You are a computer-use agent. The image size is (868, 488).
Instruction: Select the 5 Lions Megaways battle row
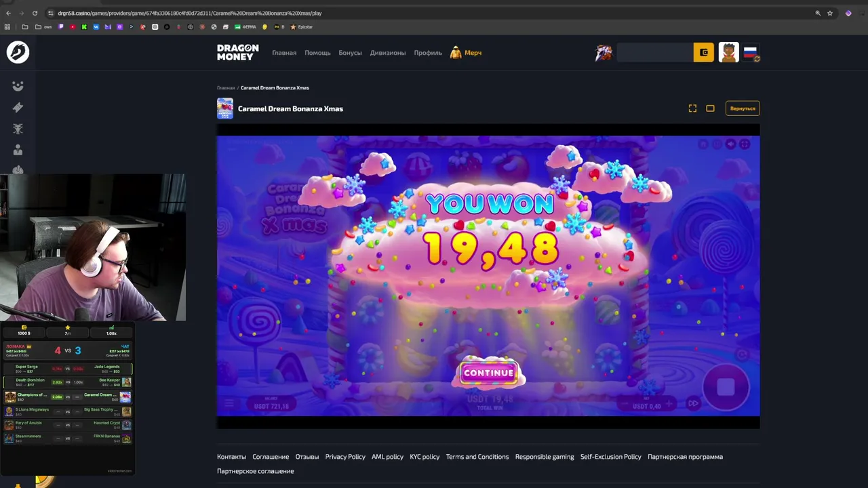(68, 411)
